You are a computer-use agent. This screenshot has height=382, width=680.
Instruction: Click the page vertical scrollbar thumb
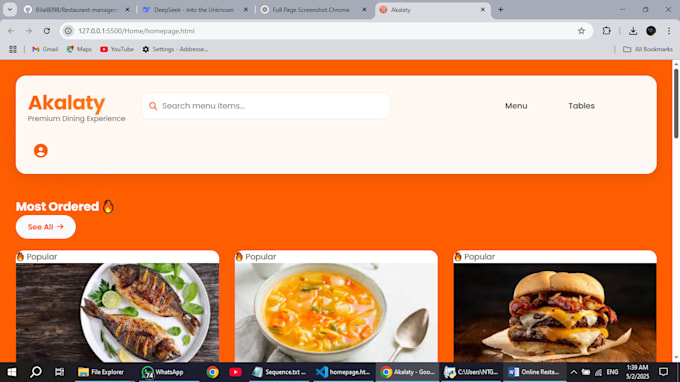[x=676, y=103]
